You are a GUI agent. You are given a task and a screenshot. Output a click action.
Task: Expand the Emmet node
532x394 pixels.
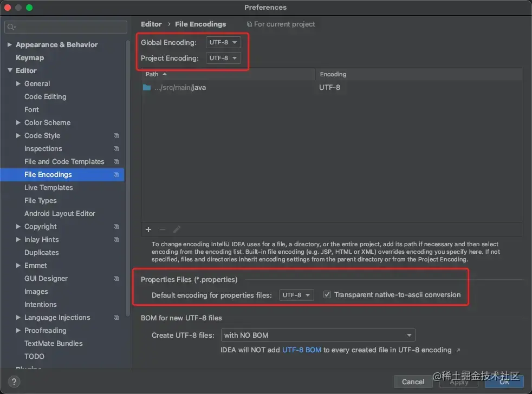[x=18, y=266]
